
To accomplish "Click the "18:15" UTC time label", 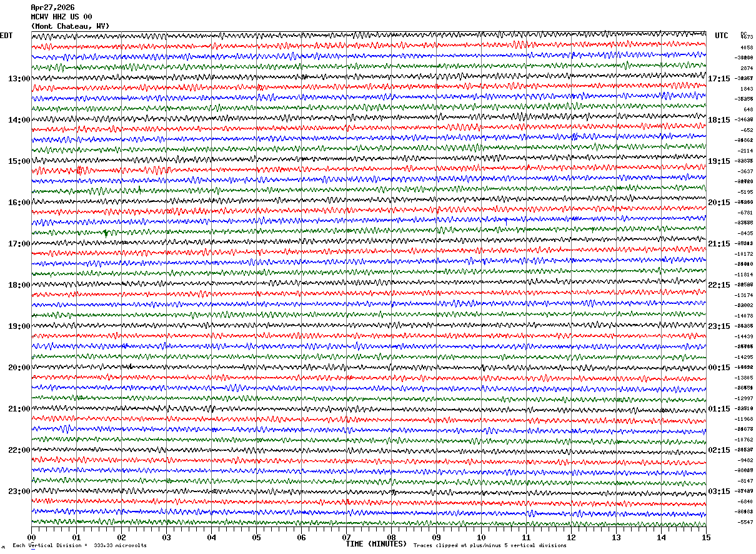I will (719, 120).
